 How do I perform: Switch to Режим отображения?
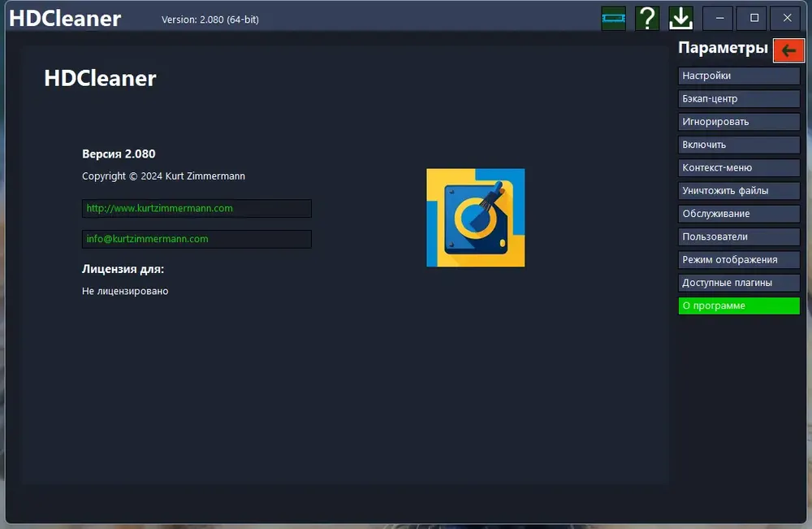point(739,259)
